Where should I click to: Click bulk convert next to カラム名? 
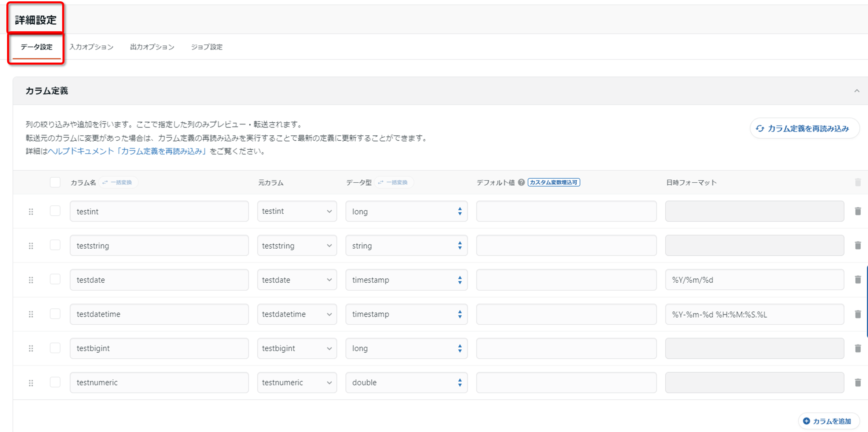pyautogui.click(x=118, y=182)
